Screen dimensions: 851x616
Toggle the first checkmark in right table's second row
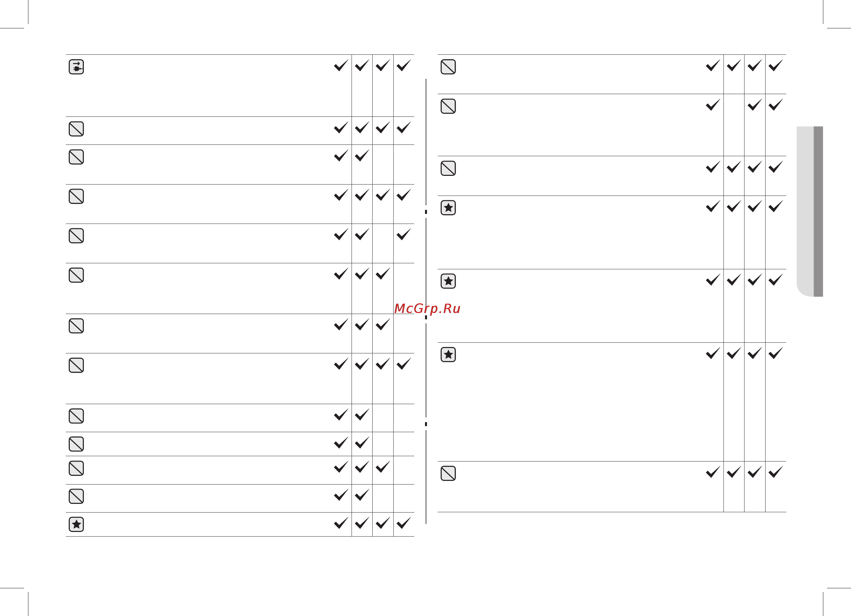click(713, 105)
